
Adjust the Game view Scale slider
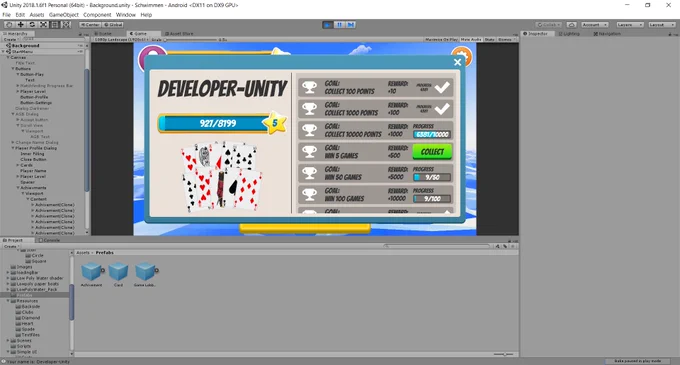click(190, 39)
